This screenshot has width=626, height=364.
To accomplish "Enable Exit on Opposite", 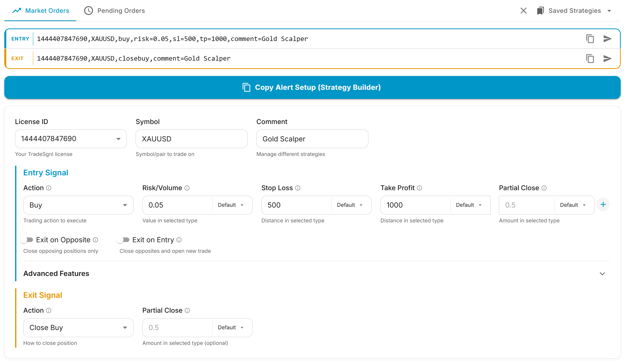I will 27,240.
